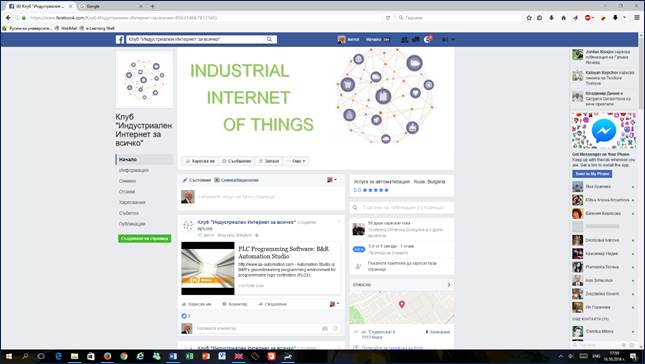Click the browser reload icon

click(x=388, y=18)
